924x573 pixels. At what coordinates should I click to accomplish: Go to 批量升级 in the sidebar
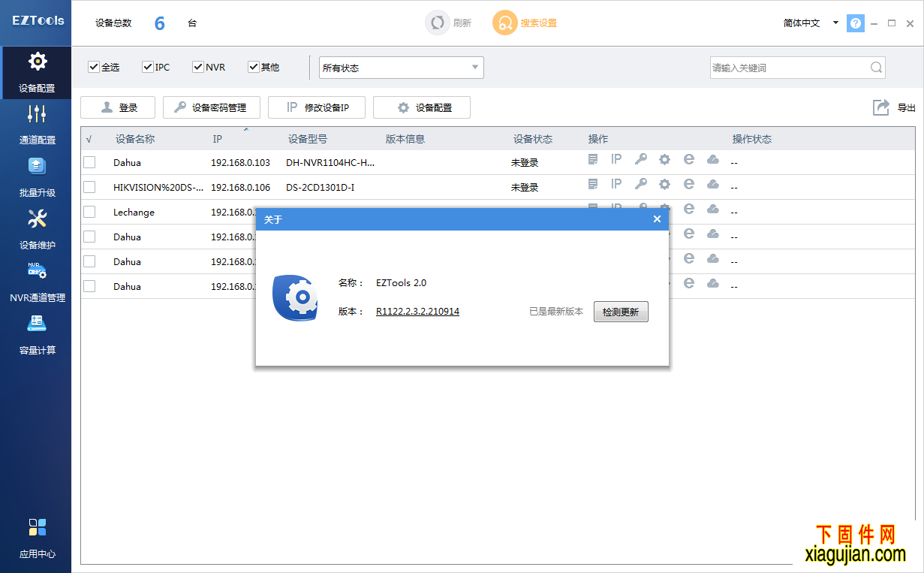tap(37, 177)
